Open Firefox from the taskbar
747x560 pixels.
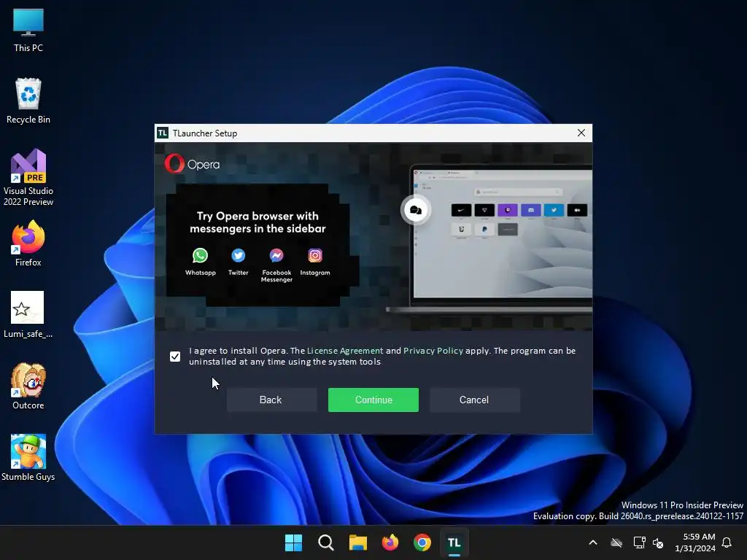[390, 542]
